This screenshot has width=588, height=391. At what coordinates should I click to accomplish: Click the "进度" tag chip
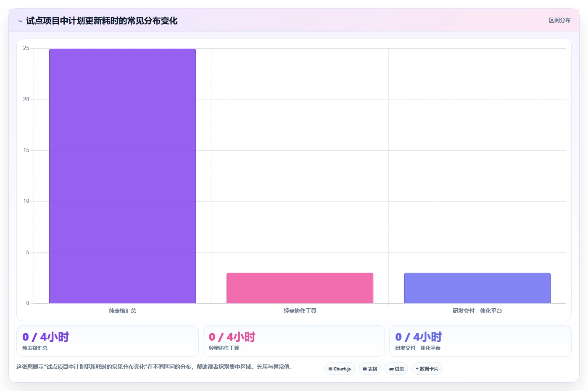click(x=396, y=369)
